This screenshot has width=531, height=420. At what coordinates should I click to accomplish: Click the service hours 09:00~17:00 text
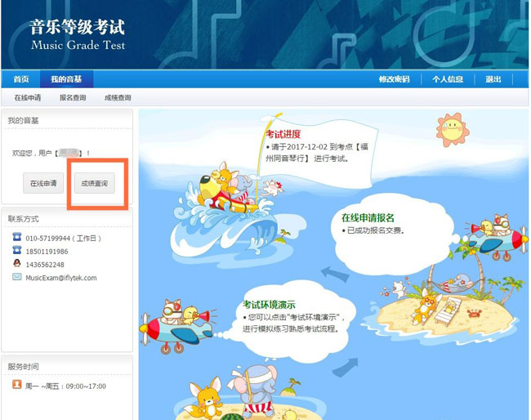[86, 386]
